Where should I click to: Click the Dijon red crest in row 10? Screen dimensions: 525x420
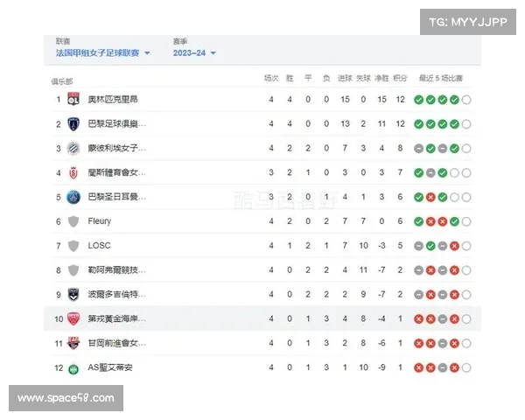coord(73,318)
